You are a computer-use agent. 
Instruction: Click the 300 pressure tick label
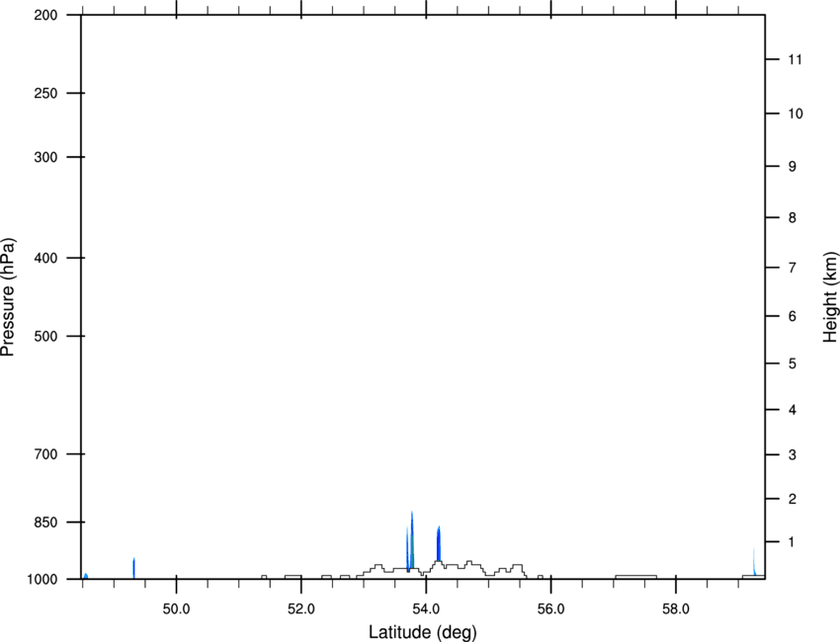(45, 157)
